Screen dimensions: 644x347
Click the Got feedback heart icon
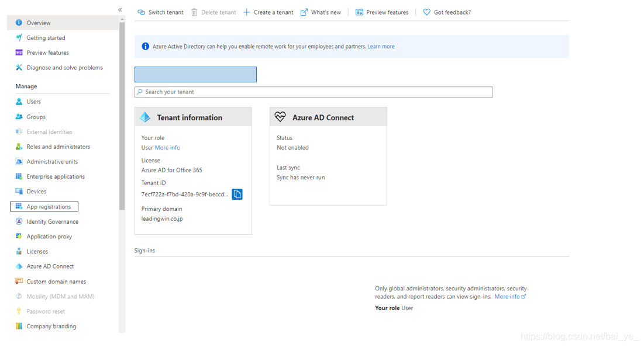[x=427, y=12]
